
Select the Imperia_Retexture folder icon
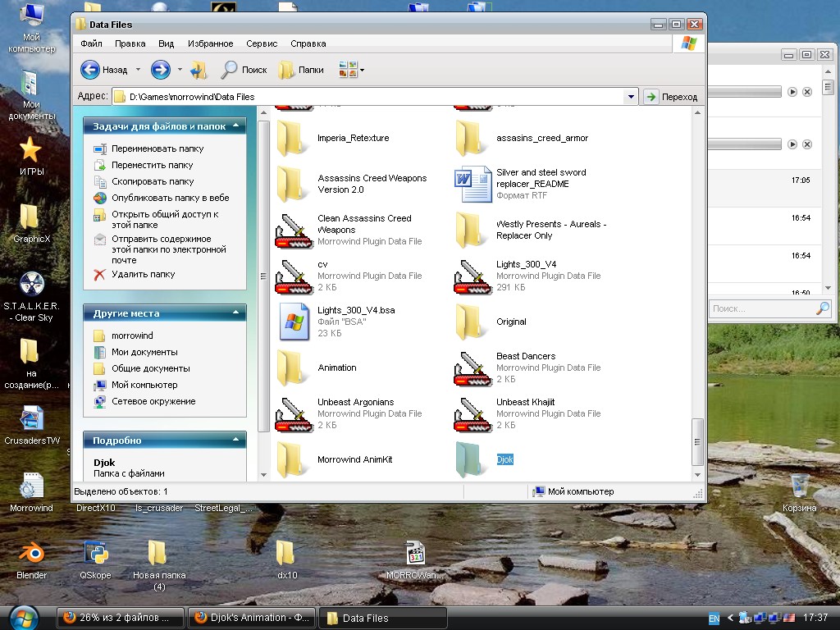coord(291,138)
